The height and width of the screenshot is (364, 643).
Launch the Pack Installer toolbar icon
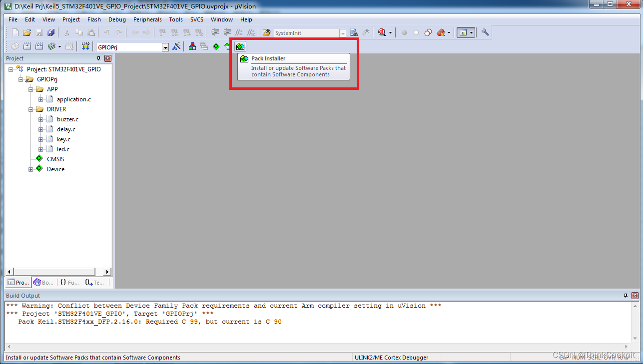[240, 46]
